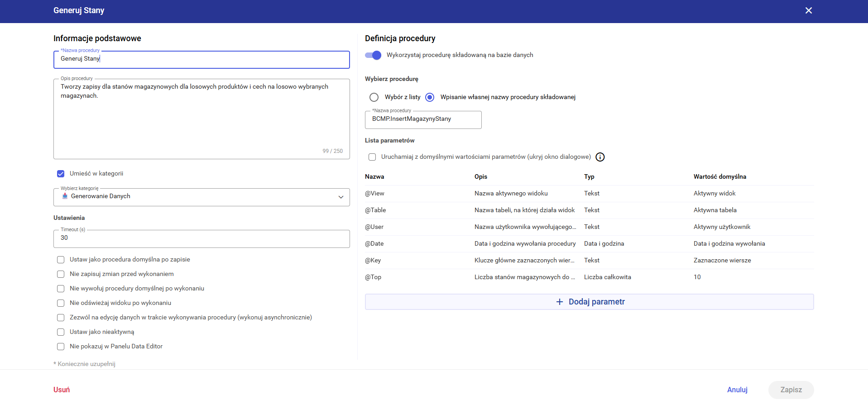Viewport: 868px width, 409px height.
Task: Check 'Nie odświeżaj widoku po wykonaniu'
Action: click(61, 303)
